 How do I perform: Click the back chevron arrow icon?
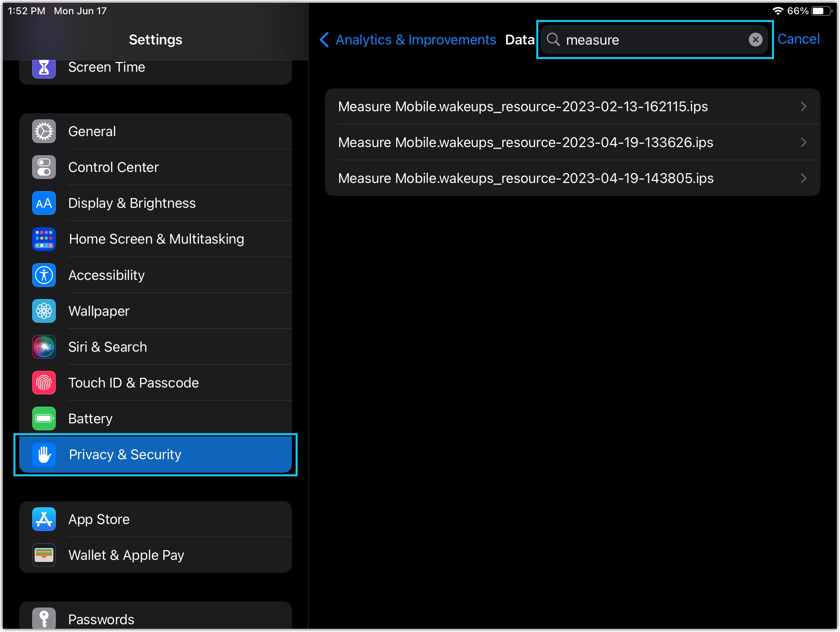tap(324, 40)
